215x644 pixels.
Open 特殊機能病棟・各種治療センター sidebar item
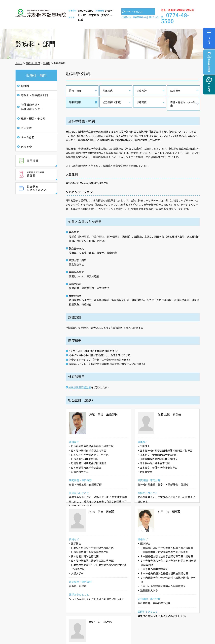tap(36, 107)
